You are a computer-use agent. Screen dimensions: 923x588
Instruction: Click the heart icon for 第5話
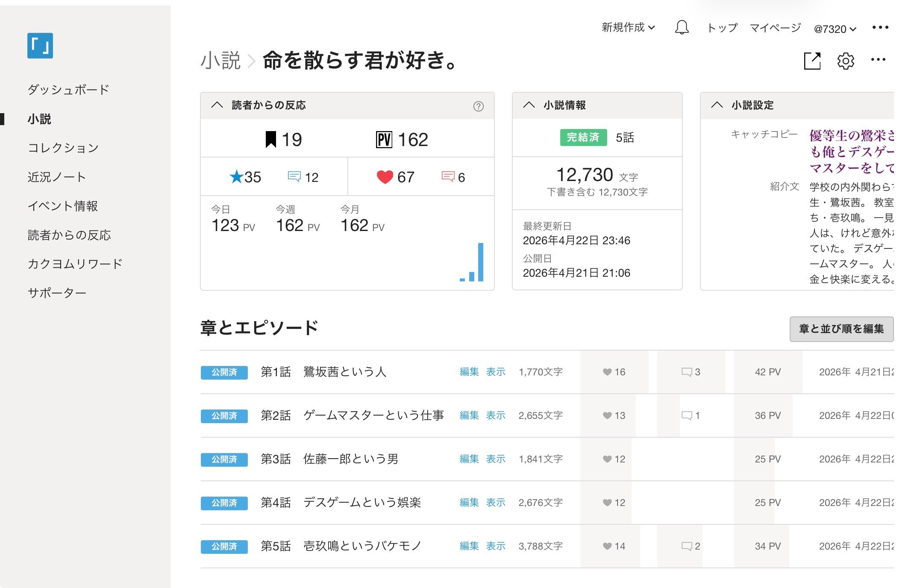(607, 546)
